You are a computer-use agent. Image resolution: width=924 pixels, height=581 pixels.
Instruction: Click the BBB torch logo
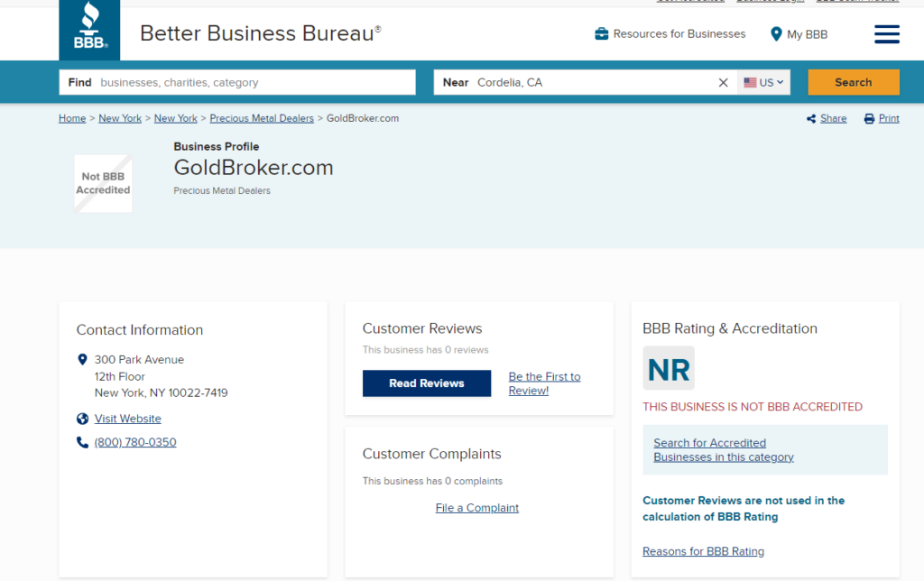(89, 30)
